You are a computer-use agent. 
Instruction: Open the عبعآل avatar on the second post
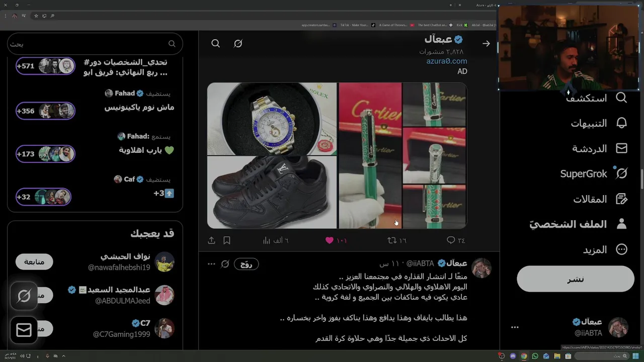tap(481, 268)
